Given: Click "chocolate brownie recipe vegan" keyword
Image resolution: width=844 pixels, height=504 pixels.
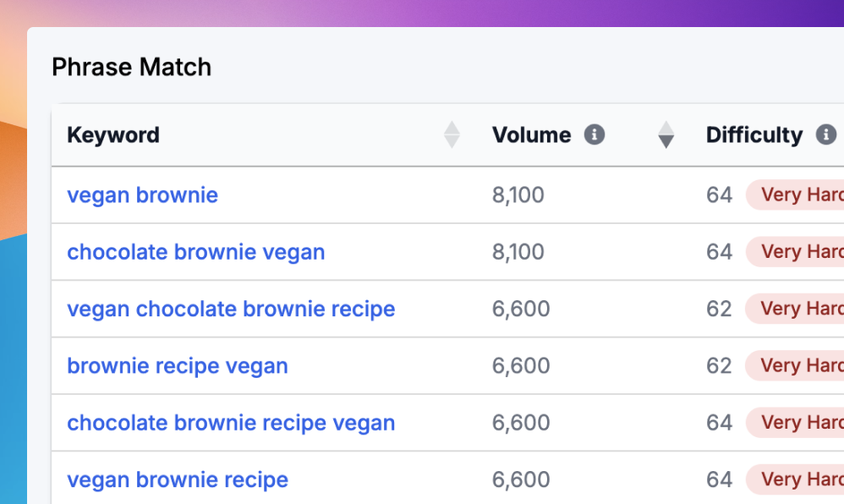Looking at the screenshot, I should (x=231, y=423).
